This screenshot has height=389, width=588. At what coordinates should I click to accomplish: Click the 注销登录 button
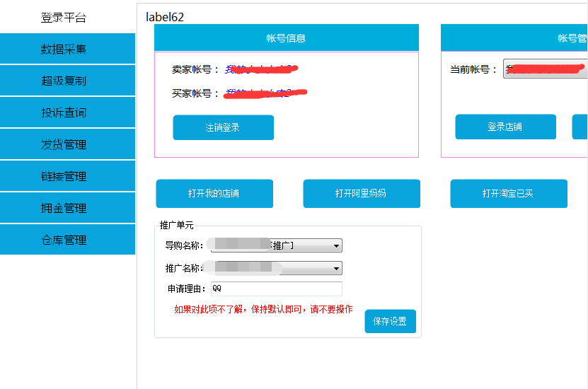[x=223, y=127]
